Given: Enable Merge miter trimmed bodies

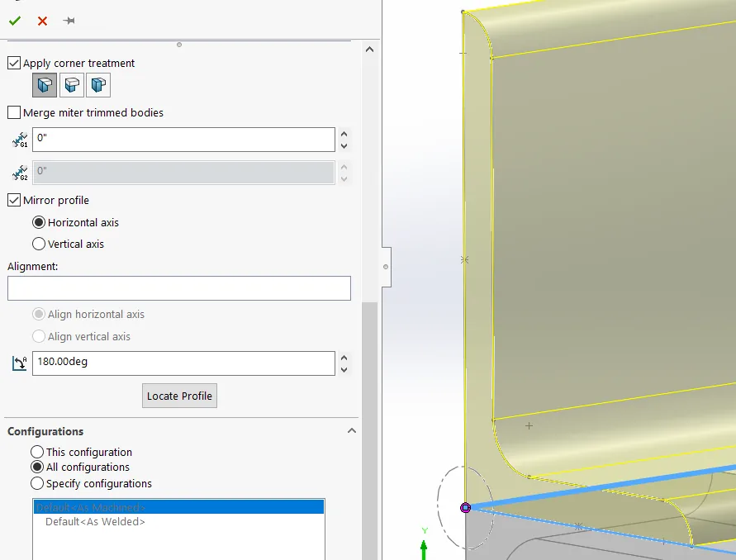Looking at the screenshot, I should pyautogui.click(x=13, y=112).
